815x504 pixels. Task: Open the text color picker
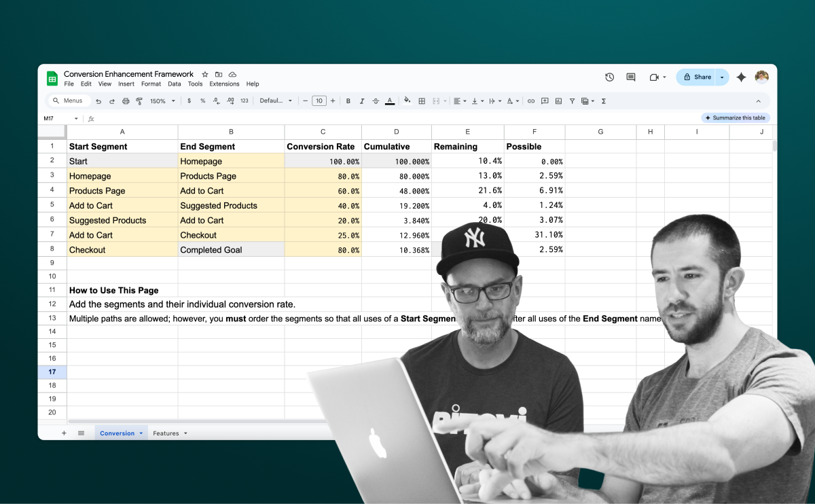point(391,101)
